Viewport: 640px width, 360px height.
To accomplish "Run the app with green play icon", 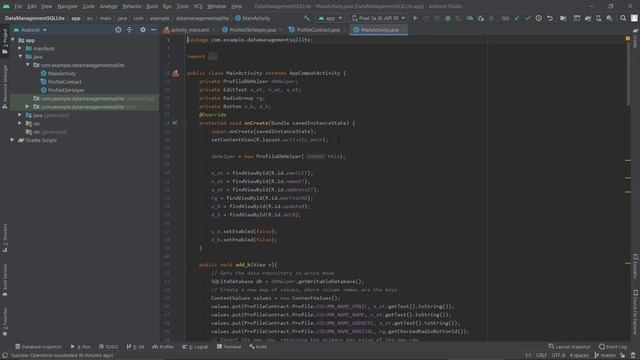I will click(x=415, y=18).
